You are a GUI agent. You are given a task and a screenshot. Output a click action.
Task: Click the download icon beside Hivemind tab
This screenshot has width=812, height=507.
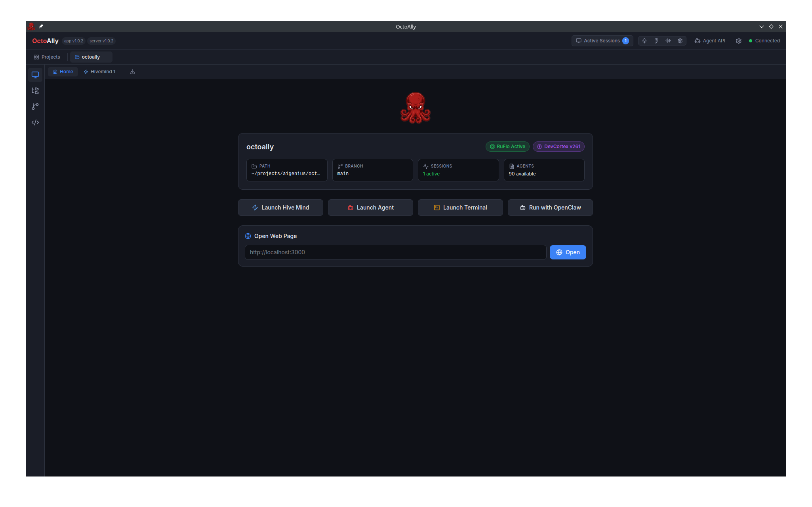pyautogui.click(x=132, y=72)
